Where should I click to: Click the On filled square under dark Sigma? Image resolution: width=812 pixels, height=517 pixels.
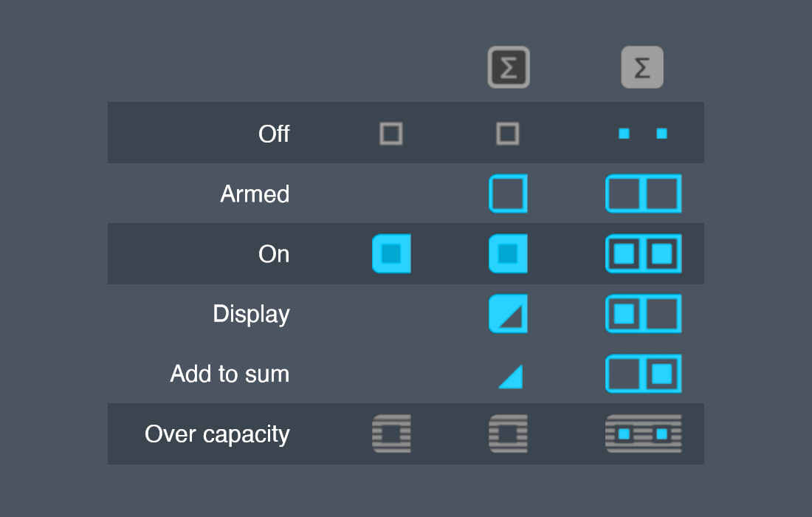[x=508, y=254]
